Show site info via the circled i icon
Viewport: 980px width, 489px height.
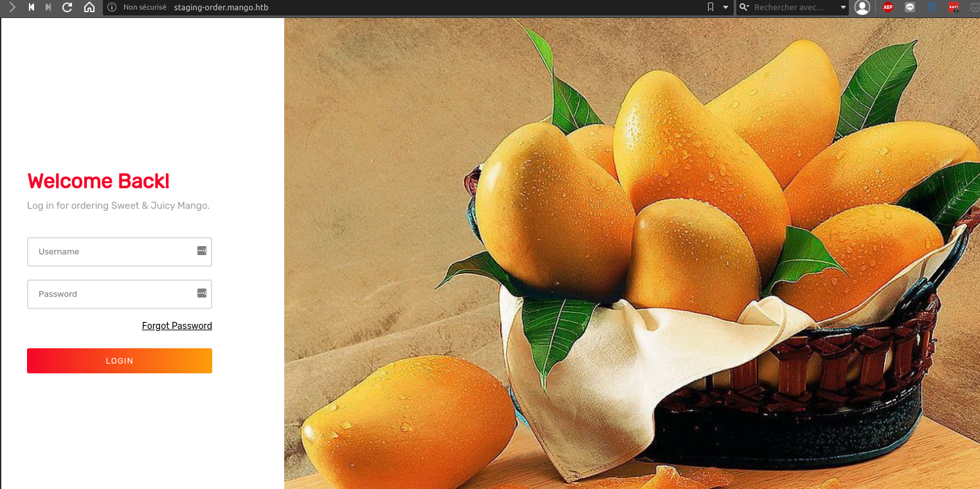click(112, 8)
